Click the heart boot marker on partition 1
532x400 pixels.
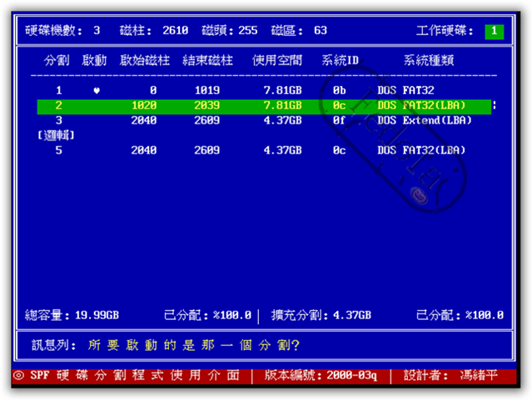pos(96,90)
